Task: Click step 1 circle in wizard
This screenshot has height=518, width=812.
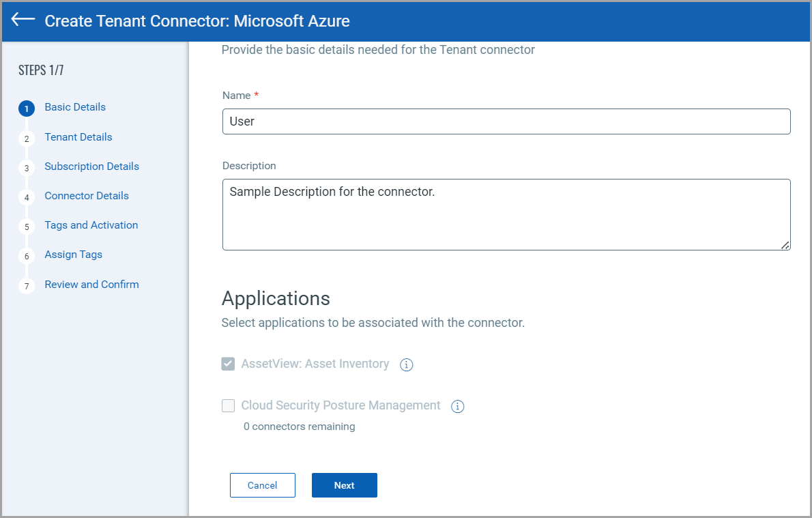Action: coord(27,109)
